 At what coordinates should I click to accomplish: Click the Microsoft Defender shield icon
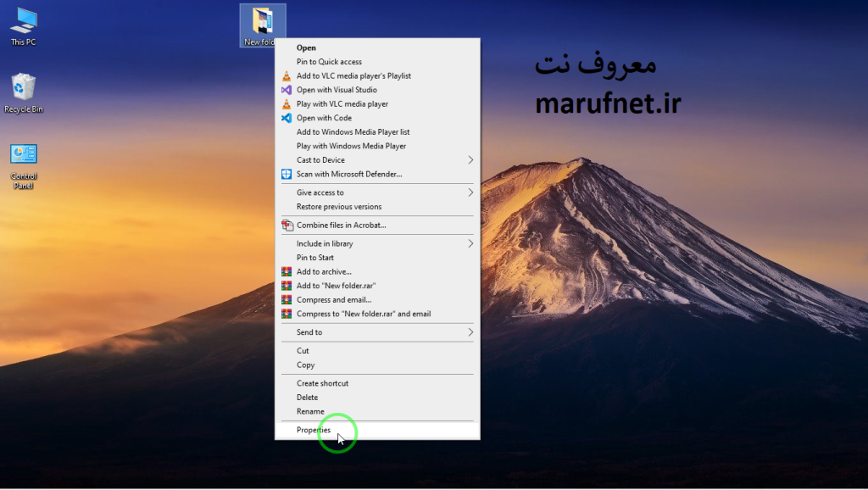tap(287, 174)
